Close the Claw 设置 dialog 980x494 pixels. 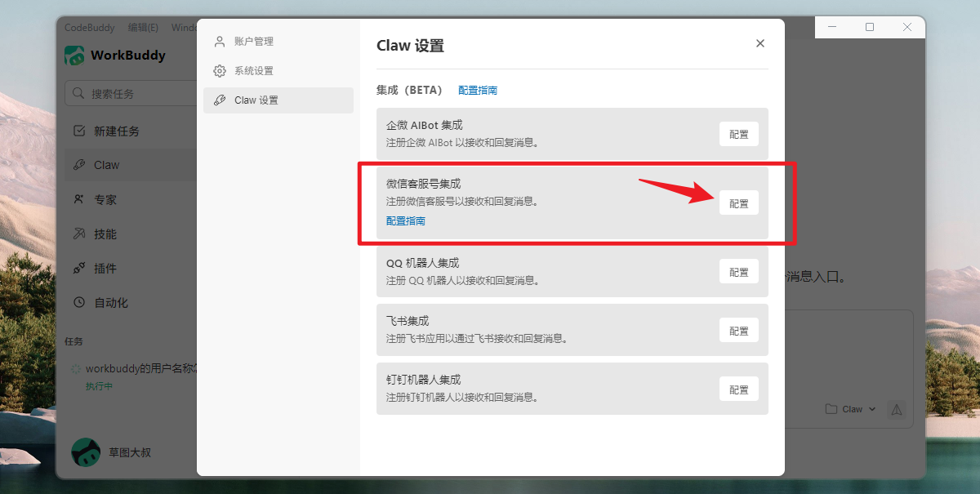click(x=760, y=43)
